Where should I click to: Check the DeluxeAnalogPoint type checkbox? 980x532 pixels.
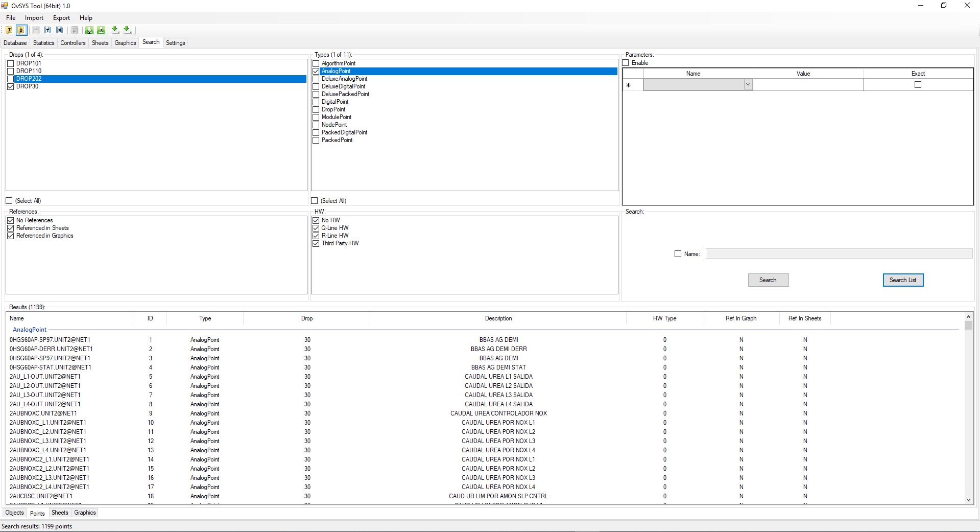tap(316, 79)
